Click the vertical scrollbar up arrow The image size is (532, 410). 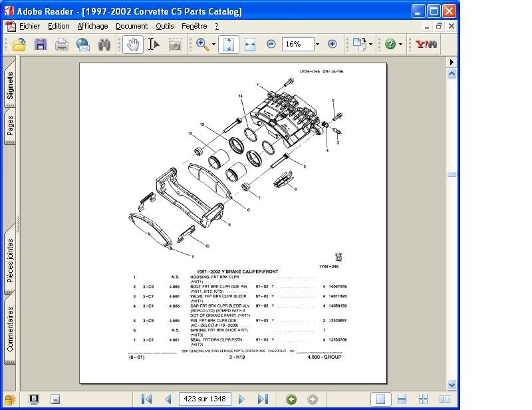452,74
